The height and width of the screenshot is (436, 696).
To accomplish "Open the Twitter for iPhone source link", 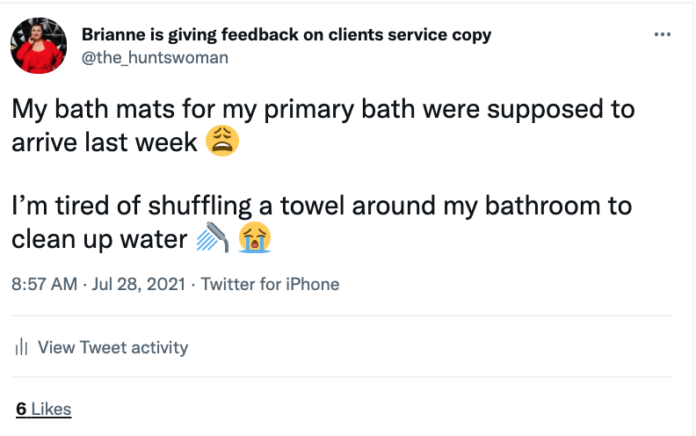I will pyautogui.click(x=270, y=284).
